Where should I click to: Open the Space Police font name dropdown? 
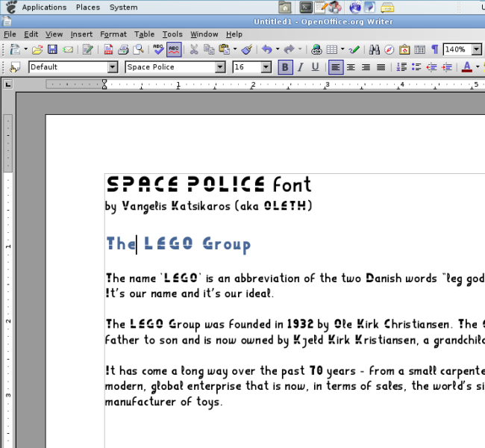(220, 67)
